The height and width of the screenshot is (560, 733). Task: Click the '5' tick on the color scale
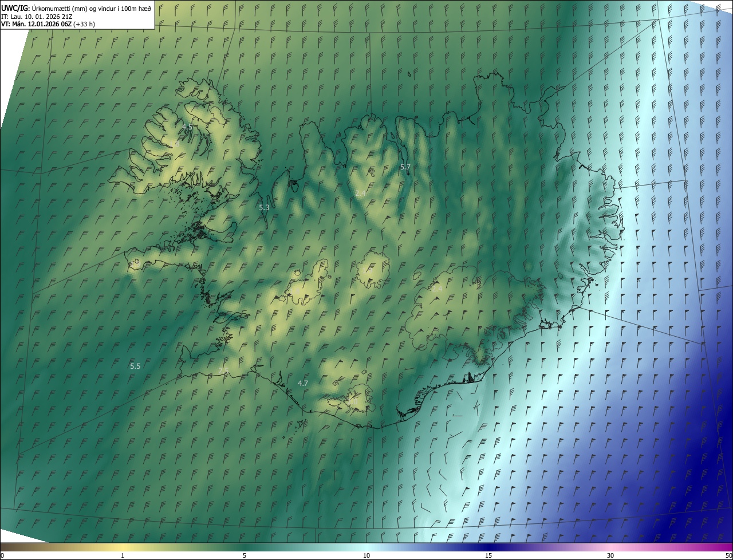(x=245, y=555)
